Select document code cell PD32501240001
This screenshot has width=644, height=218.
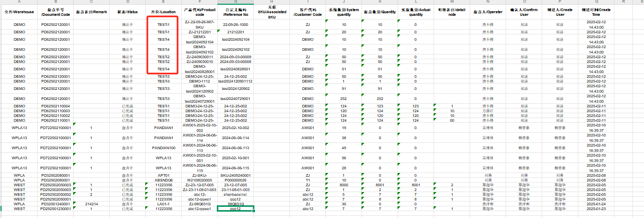(56, 204)
